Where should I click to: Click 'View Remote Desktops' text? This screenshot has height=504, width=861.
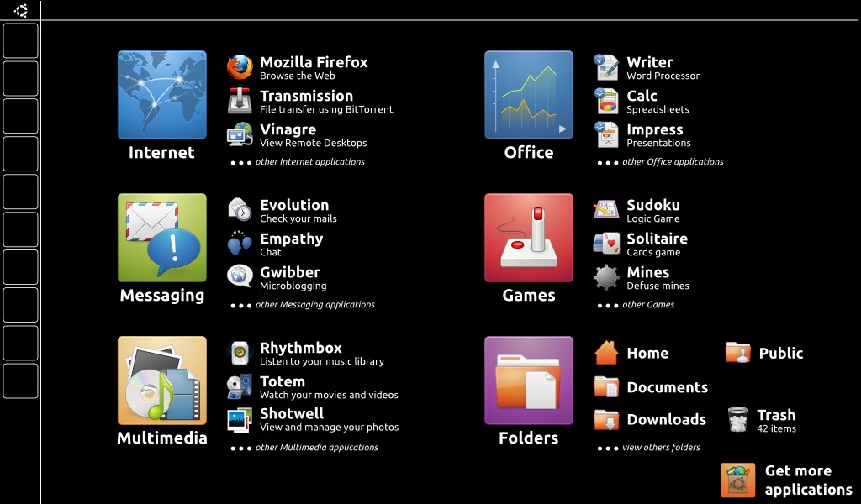[x=313, y=143]
